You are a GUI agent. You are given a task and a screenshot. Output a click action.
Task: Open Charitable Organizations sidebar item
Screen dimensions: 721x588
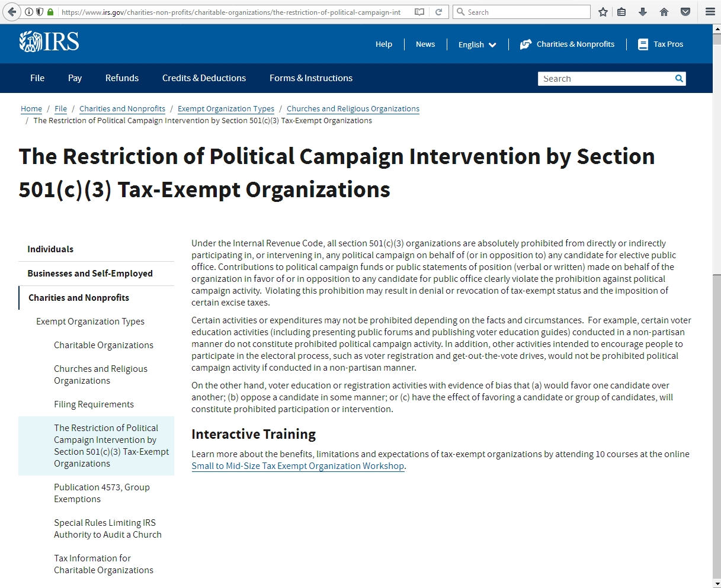tap(104, 345)
